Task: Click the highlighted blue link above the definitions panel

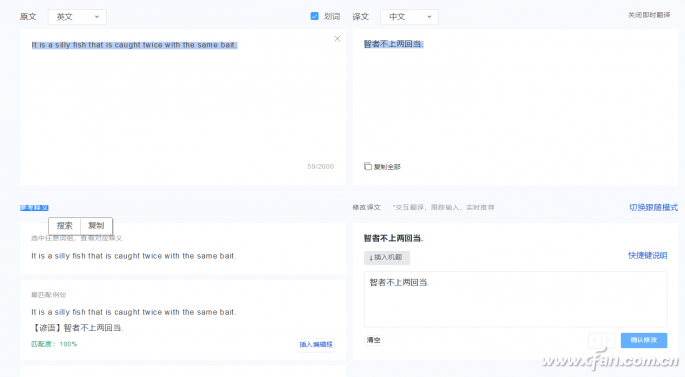Action: 34,208
